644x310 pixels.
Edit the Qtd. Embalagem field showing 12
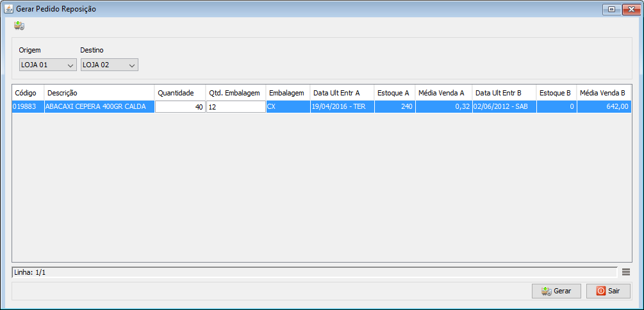click(x=235, y=108)
